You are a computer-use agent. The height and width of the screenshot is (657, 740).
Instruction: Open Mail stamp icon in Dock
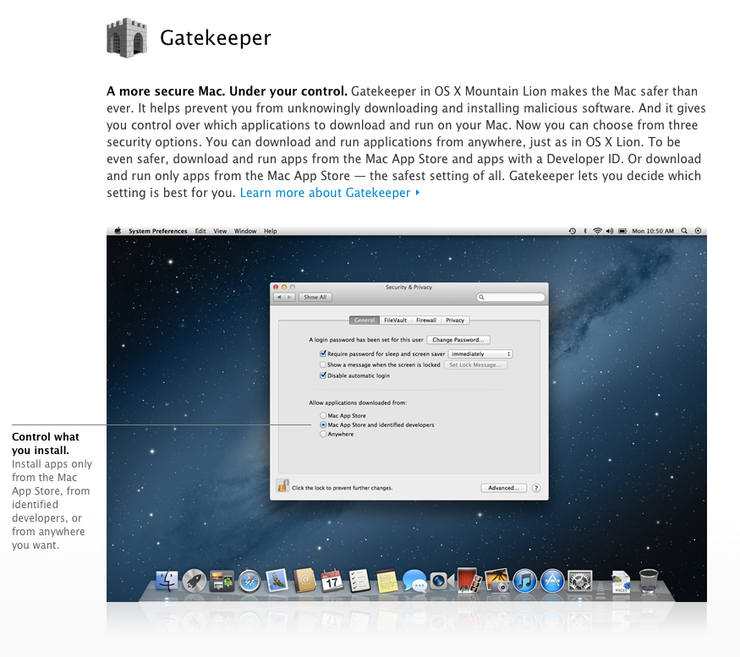tap(277, 580)
